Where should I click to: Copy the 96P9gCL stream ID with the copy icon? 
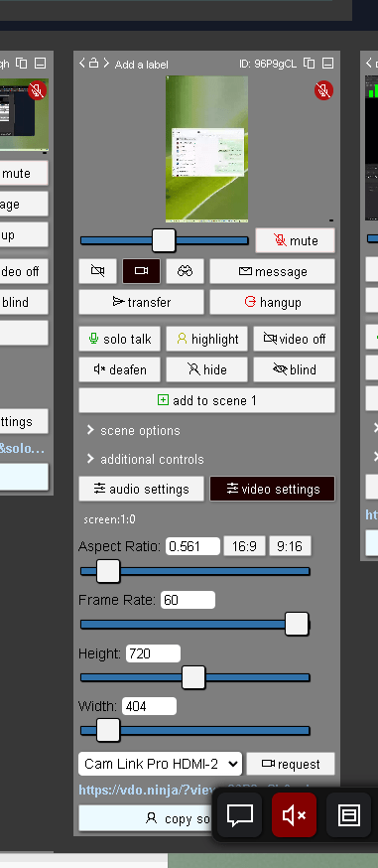coord(310,64)
